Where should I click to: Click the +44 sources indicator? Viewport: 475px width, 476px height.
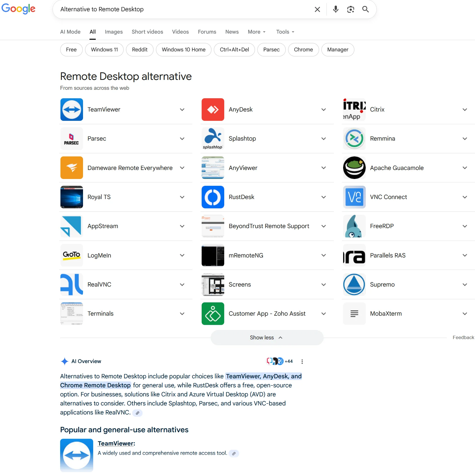[x=289, y=361]
